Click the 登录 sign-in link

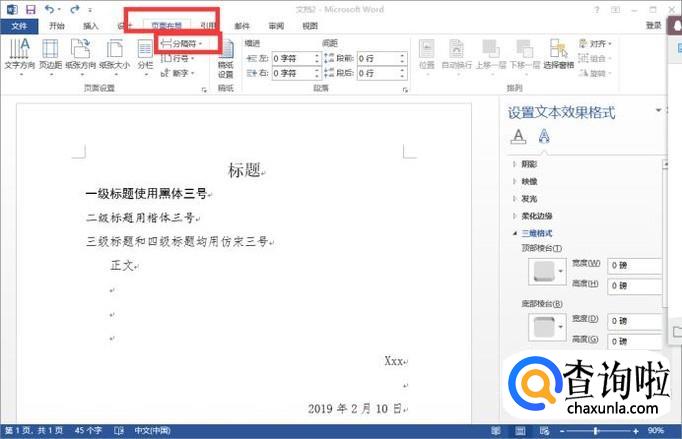point(653,26)
